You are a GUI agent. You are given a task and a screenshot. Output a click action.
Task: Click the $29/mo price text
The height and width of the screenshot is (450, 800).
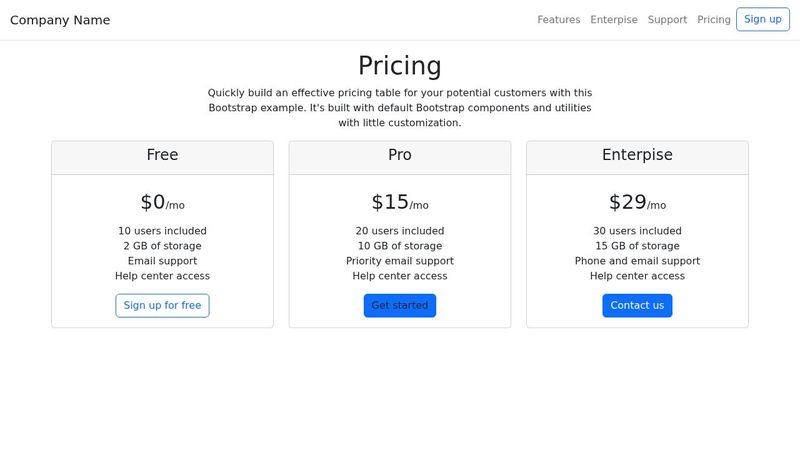click(x=637, y=203)
